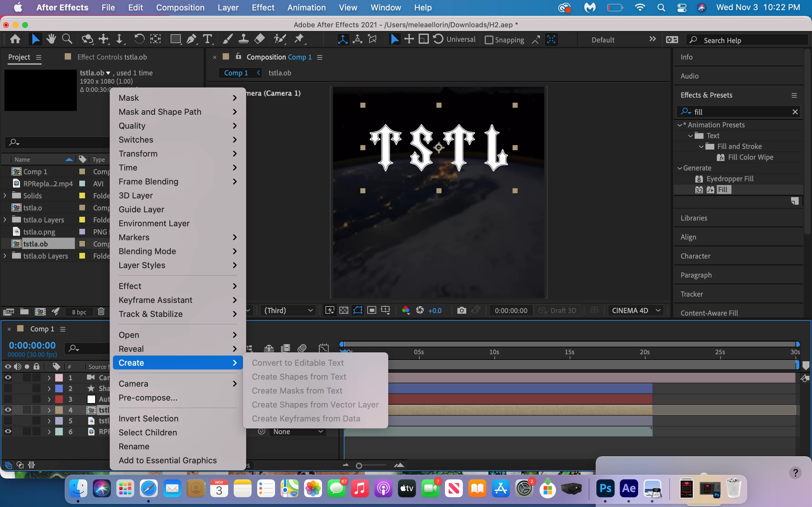Pick the Puppet Pin tool
This screenshot has width=812, height=507.
[x=299, y=39]
